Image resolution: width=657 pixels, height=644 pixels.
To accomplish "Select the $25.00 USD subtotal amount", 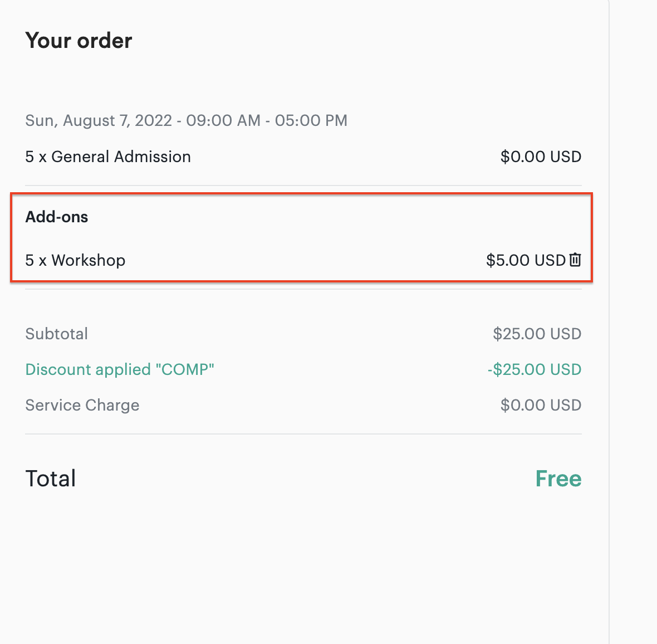I will pos(537,334).
